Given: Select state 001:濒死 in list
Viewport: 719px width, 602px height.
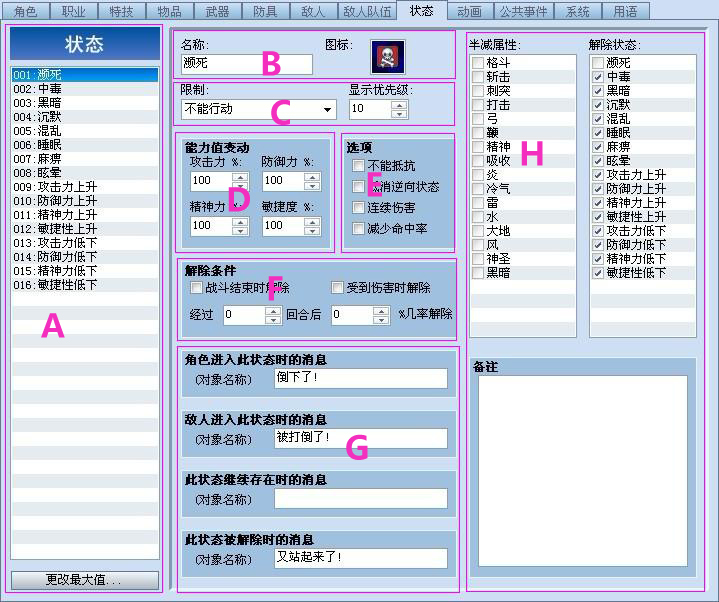Looking at the screenshot, I should [85, 75].
